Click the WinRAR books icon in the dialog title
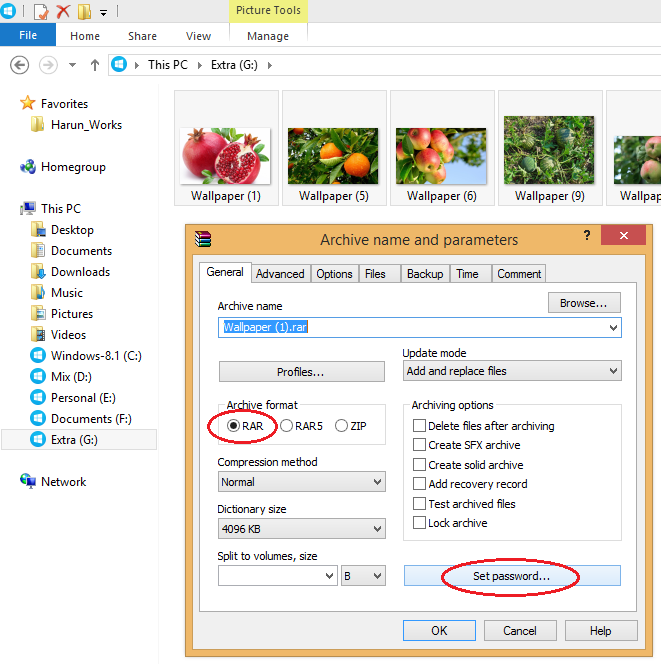Screen dimensions: 661x664 pos(203,239)
